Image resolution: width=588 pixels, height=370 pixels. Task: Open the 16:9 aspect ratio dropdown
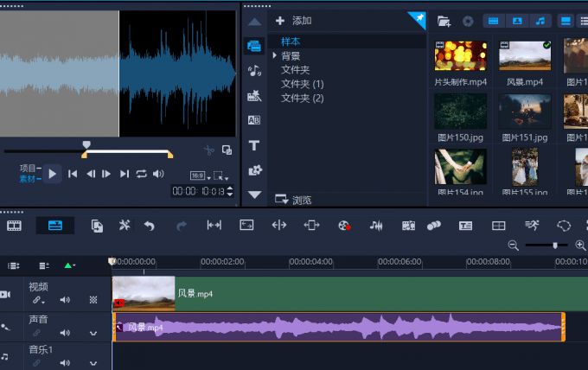click(x=200, y=175)
